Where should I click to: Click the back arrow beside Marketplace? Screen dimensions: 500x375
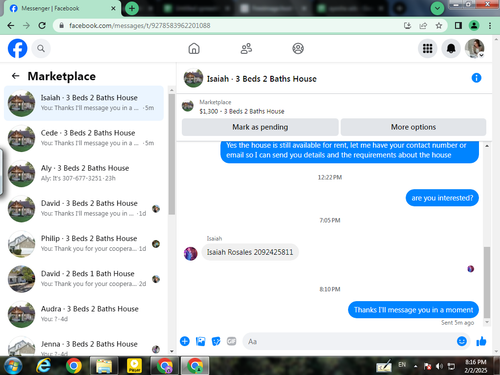pos(15,76)
